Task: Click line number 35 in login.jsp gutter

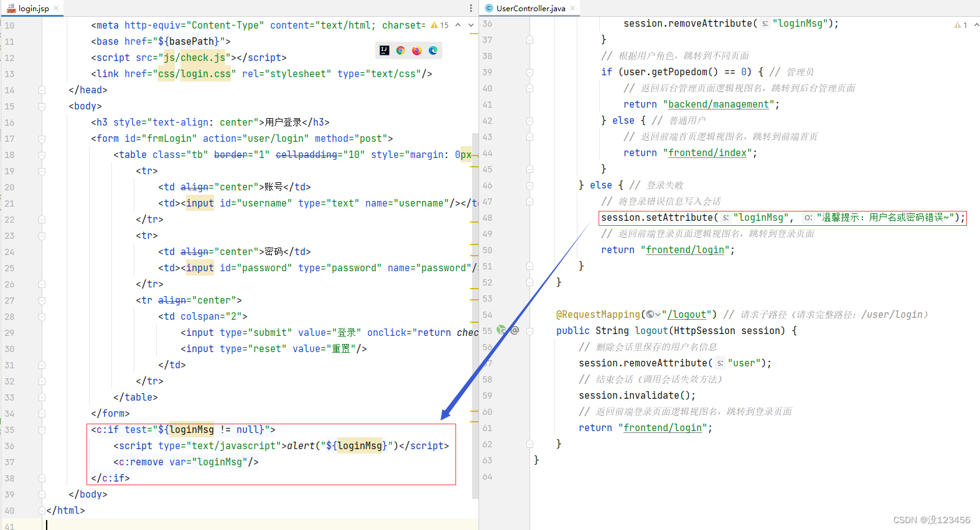Action: coord(9,430)
